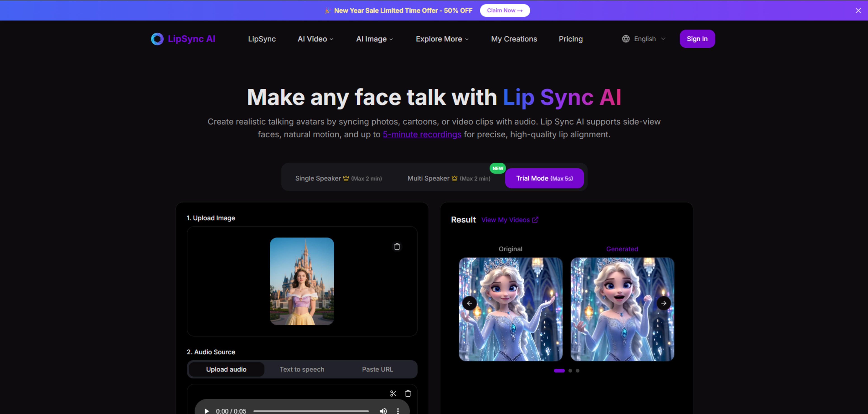
Task: Delete the uploaded audio file
Action: coord(408,393)
